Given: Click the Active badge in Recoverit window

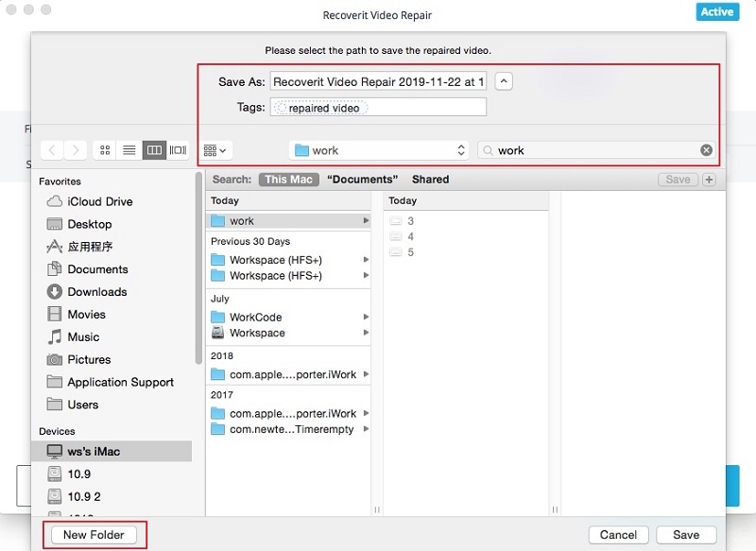Looking at the screenshot, I should click(717, 11).
